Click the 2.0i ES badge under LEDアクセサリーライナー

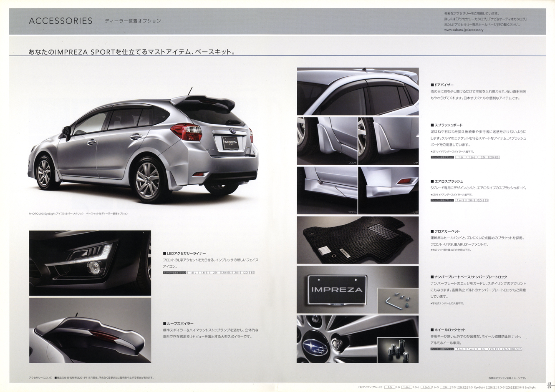coord(226,272)
